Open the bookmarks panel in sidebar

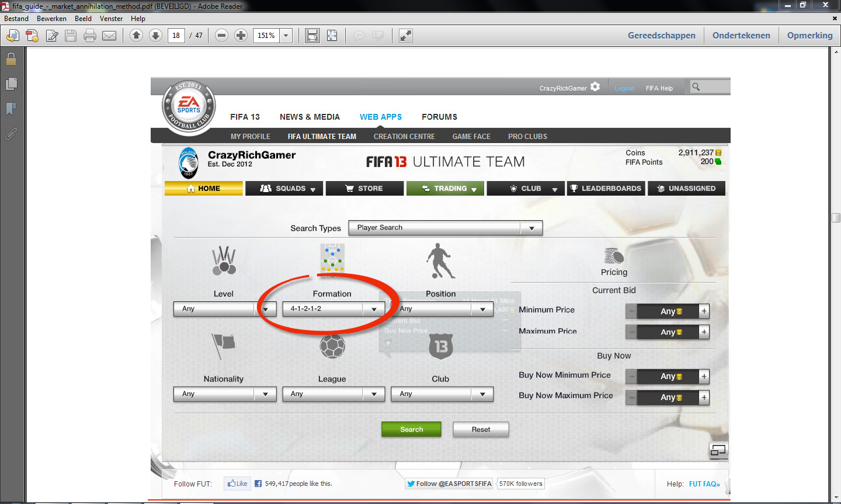pos(11,109)
